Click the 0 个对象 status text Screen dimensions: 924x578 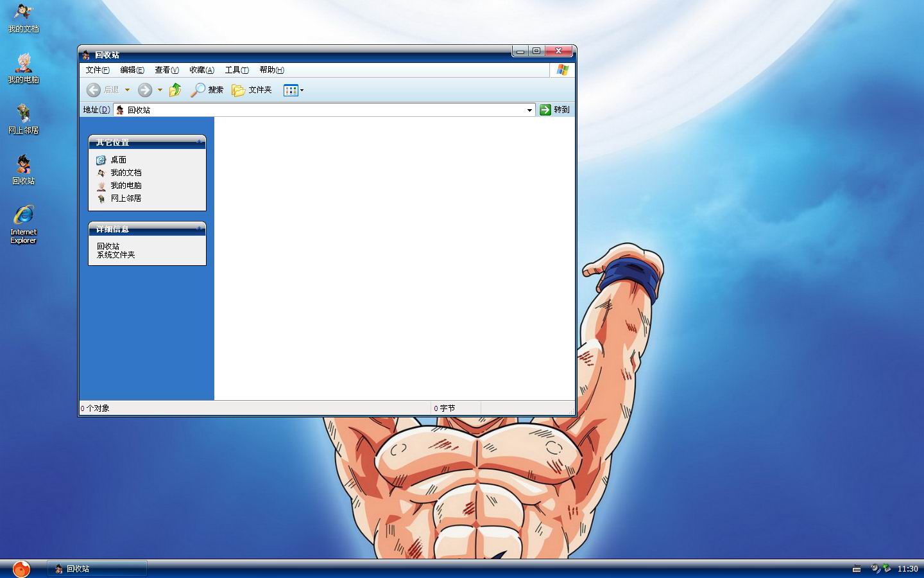(95, 408)
